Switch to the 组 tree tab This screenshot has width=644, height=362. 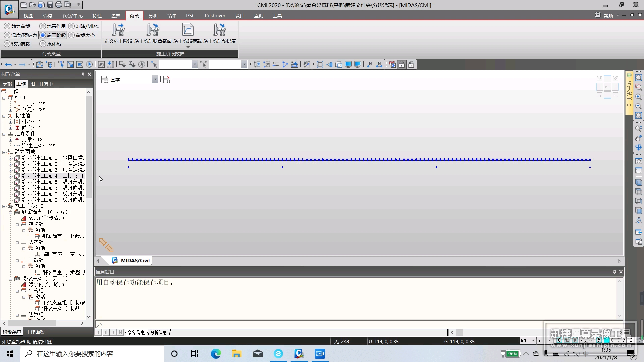(x=33, y=84)
